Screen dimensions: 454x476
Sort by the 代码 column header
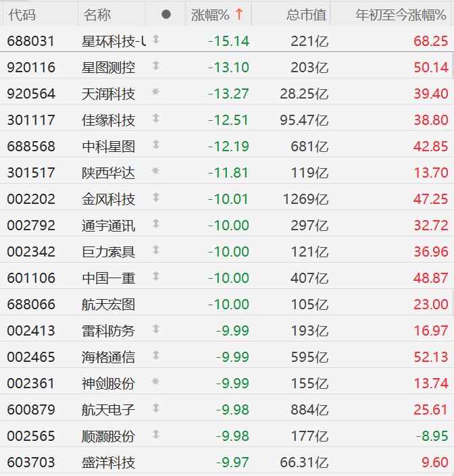[22, 15]
